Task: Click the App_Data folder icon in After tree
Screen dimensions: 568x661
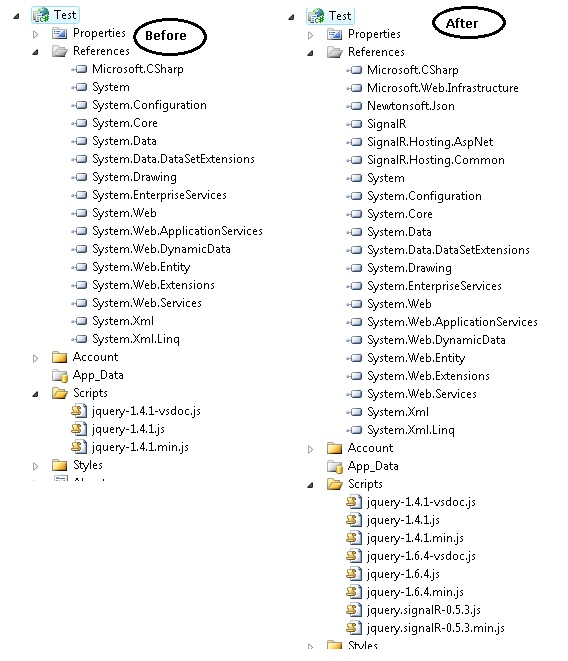Action: click(335, 466)
